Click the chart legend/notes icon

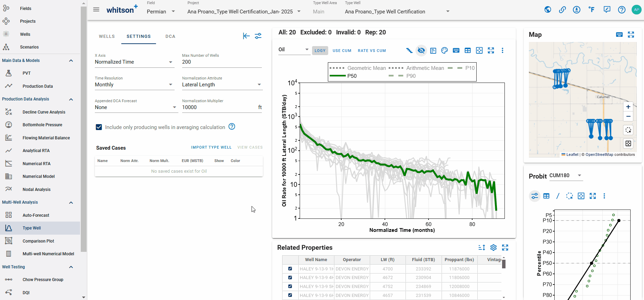[x=433, y=51]
